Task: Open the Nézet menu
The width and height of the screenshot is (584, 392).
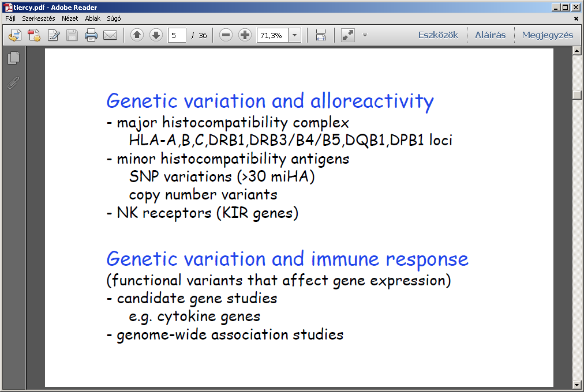Action: 70,18
